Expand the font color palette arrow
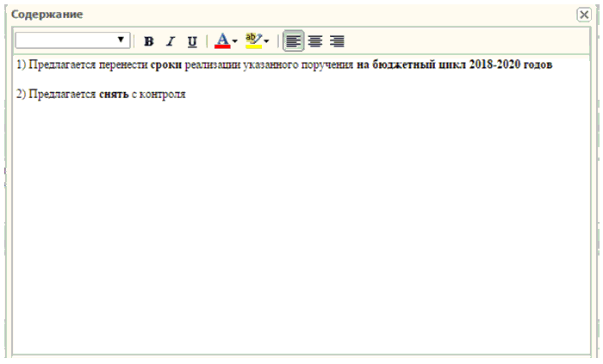The height and width of the screenshot is (364, 603). (234, 40)
